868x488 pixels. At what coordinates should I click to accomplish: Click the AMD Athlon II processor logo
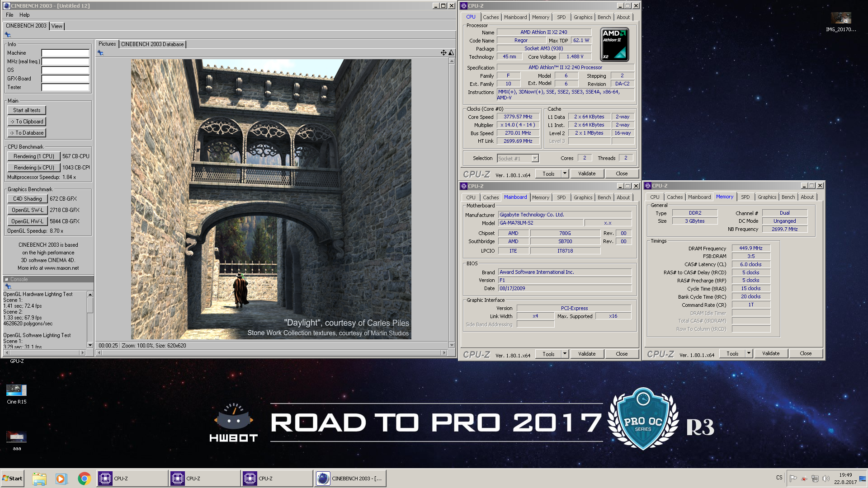(614, 44)
